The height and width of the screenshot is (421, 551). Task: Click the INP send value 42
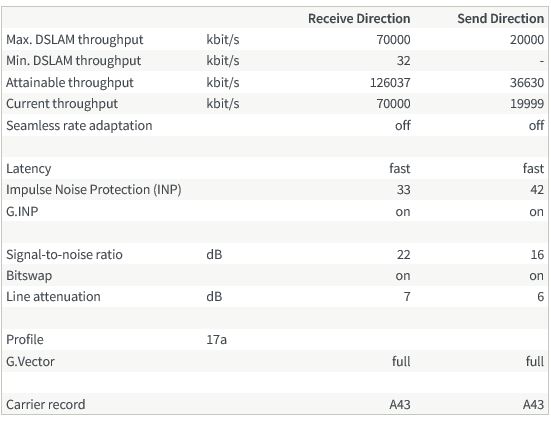pos(537,190)
